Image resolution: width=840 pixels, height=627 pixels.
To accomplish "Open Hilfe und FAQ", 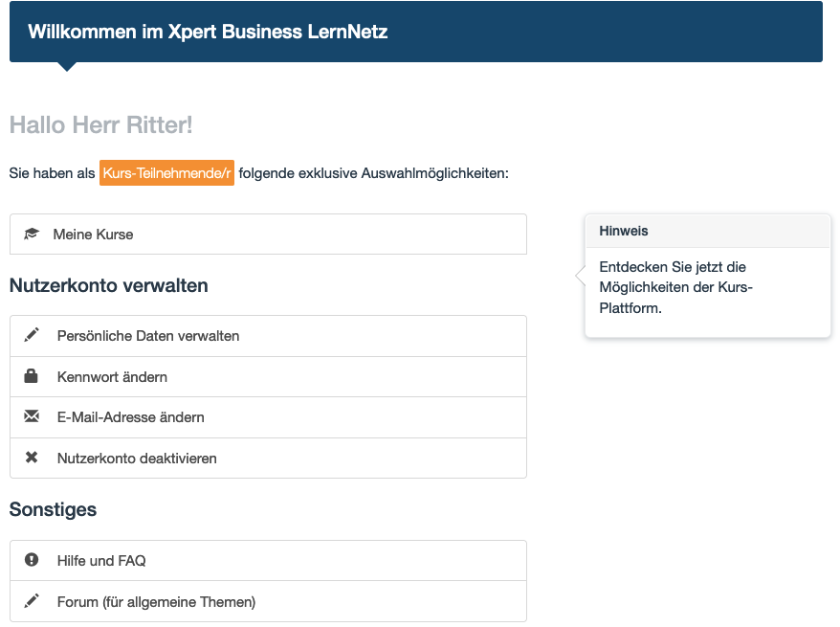I will coord(269,561).
